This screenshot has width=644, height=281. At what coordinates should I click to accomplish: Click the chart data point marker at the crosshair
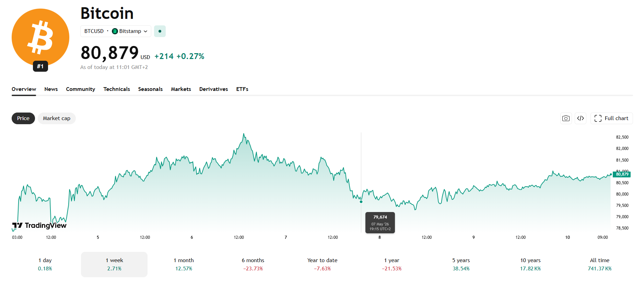coord(361,202)
